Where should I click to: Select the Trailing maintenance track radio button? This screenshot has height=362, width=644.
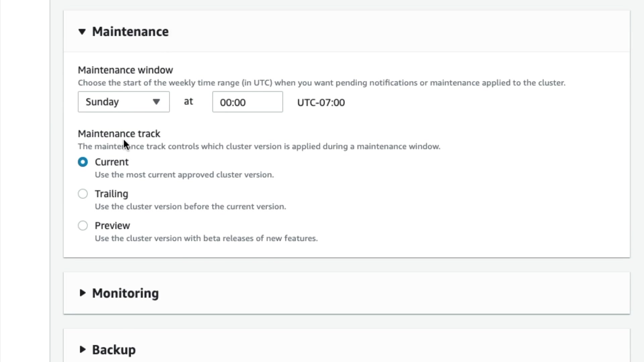(83, 194)
